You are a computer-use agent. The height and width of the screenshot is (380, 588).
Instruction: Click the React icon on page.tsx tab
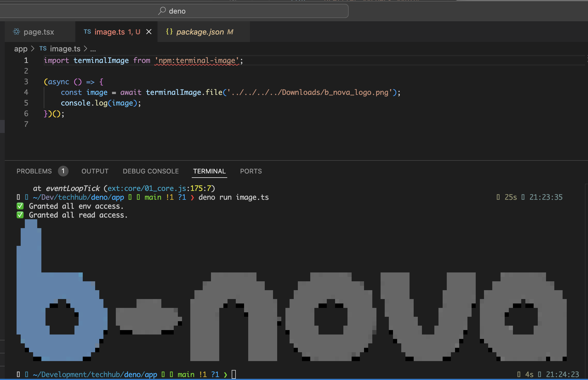coord(17,32)
